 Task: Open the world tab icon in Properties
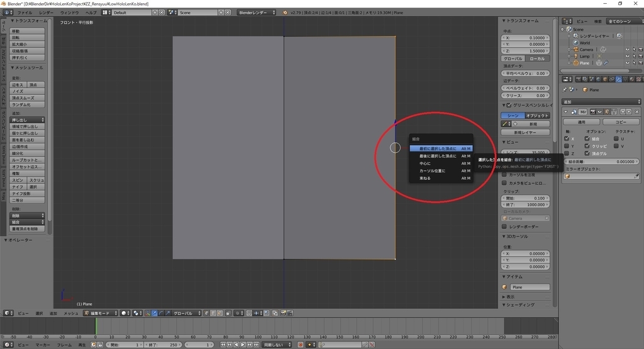coord(599,79)
